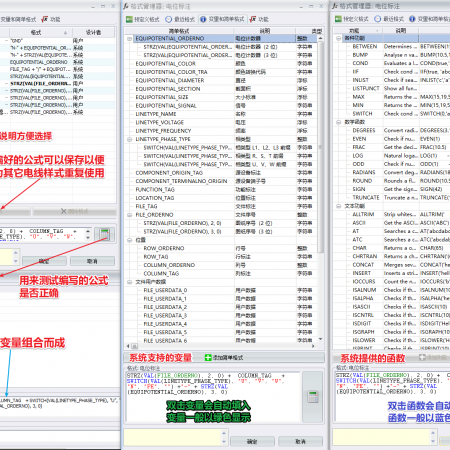Click the fx title icon of middle window
Viewport: 450px width, 450px height.
pyautogui.click(x=126, y=6)
